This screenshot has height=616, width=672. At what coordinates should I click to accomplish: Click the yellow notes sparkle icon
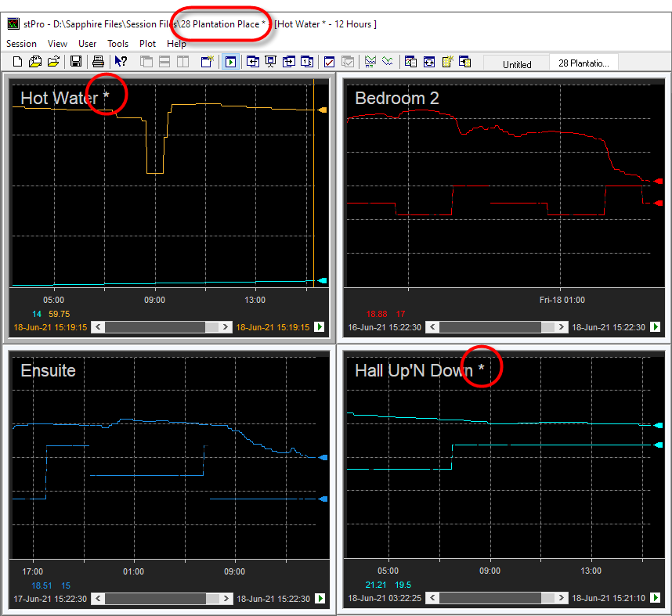447,62
